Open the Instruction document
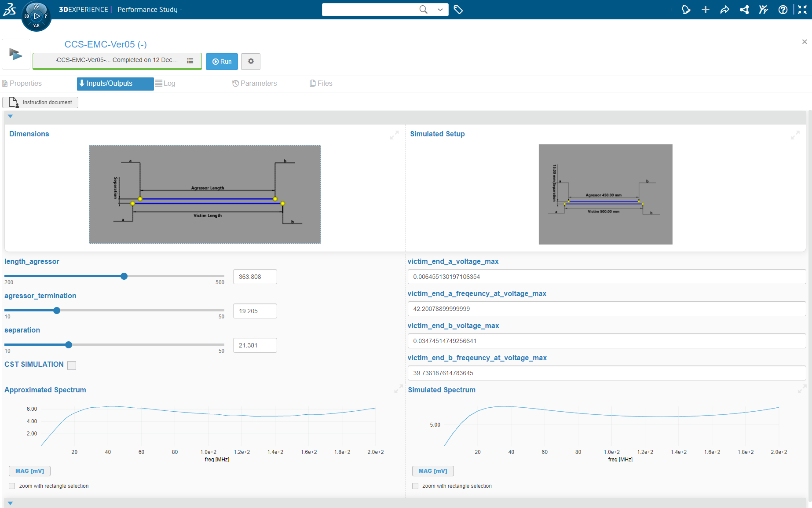The height and width of the screenshot is (508, 812). pos(40,102)
